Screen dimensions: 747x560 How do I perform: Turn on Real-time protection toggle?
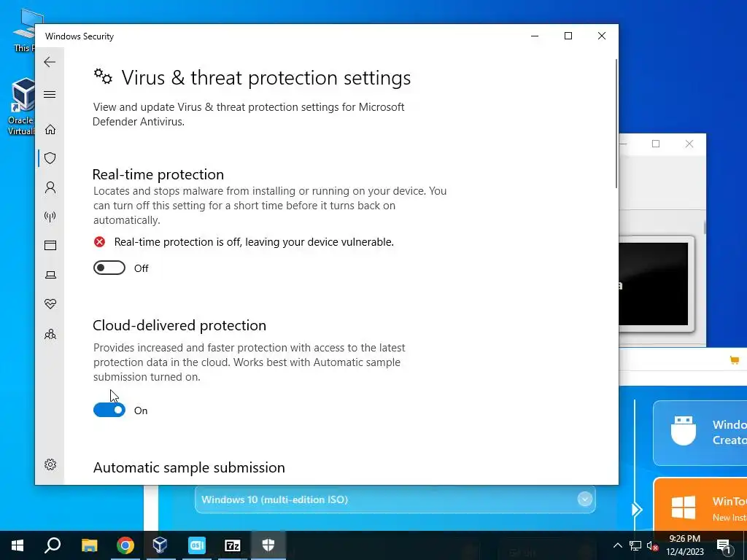pos(109,268)
